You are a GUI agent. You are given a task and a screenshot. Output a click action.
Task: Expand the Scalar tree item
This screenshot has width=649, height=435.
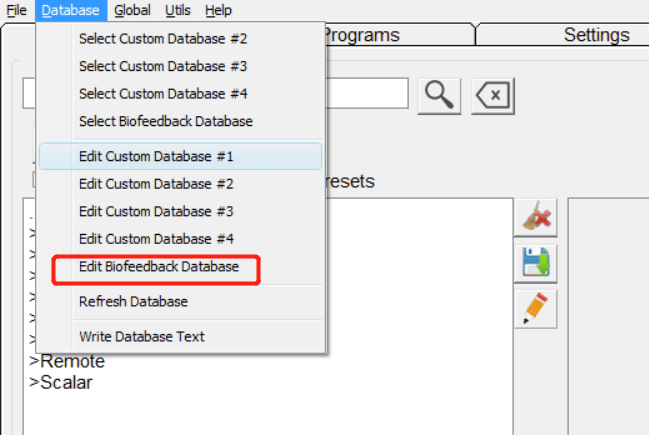point(61,382)
